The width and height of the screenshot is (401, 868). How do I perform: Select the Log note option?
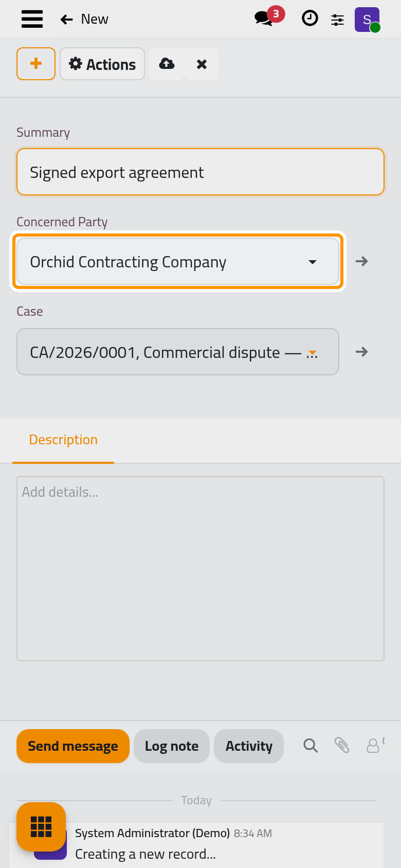[x=172, y=746]
